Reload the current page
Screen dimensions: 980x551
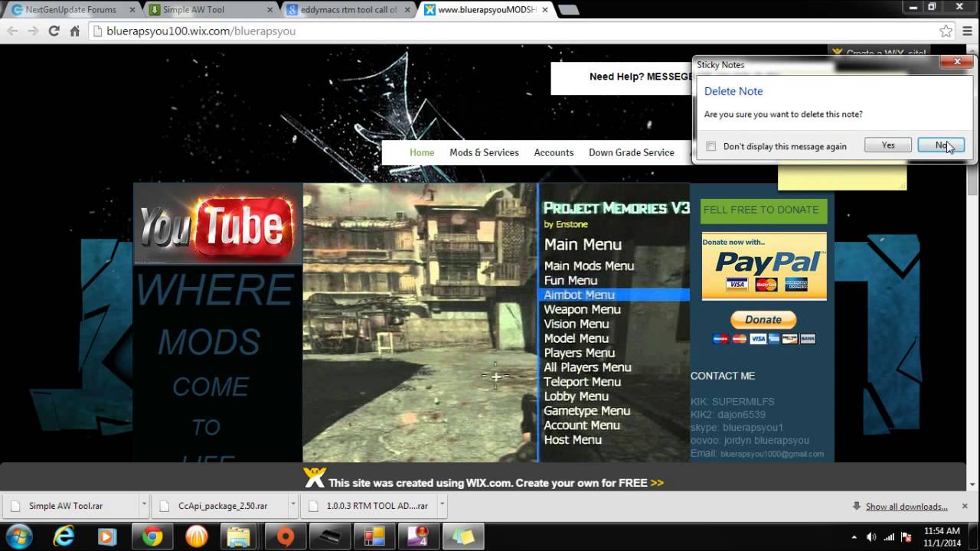[54, 31]
